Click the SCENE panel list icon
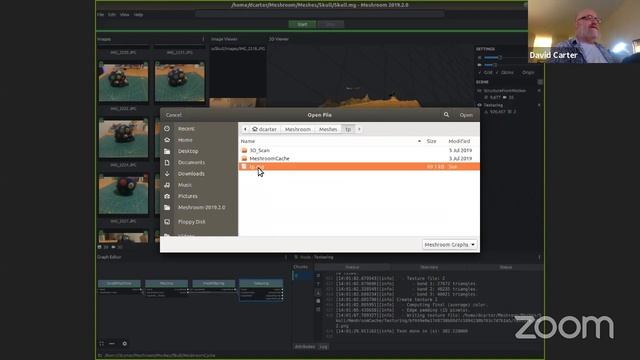 [540, 82]
